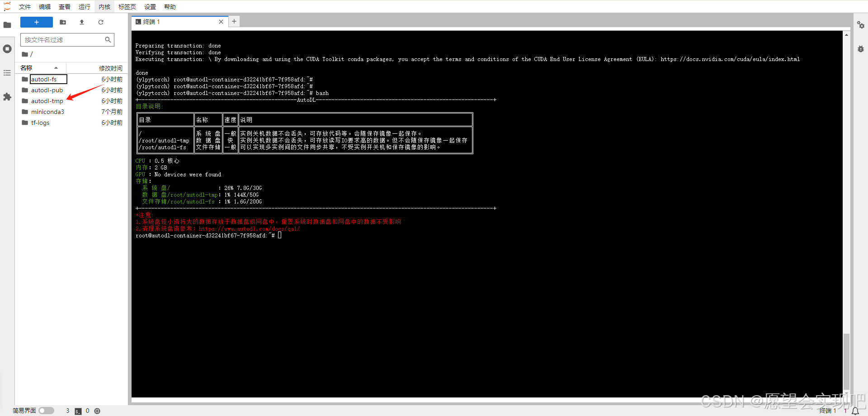Click the /root/autodl-tmp table cell in terminal

(x=164, y=141)
